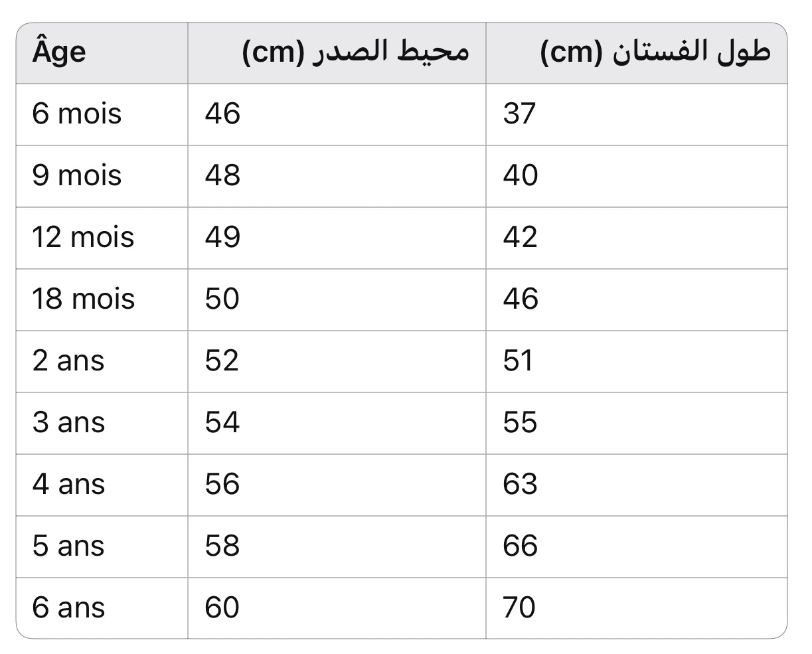Screen dimensions: 812x654
Task: Click the 9 mois age cell
Action: [77, 176]
